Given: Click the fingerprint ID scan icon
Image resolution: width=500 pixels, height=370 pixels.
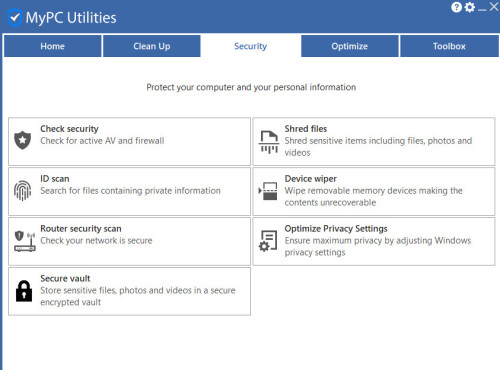Looking at the screenshot, I should (23, 191).
